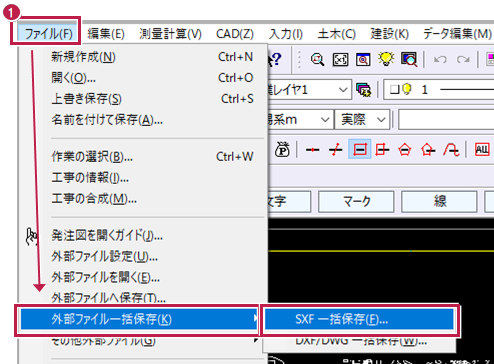Image resolution: width=494 pixels, height=364 pixels.
Task: Click the 線 button
Action: 439,201
